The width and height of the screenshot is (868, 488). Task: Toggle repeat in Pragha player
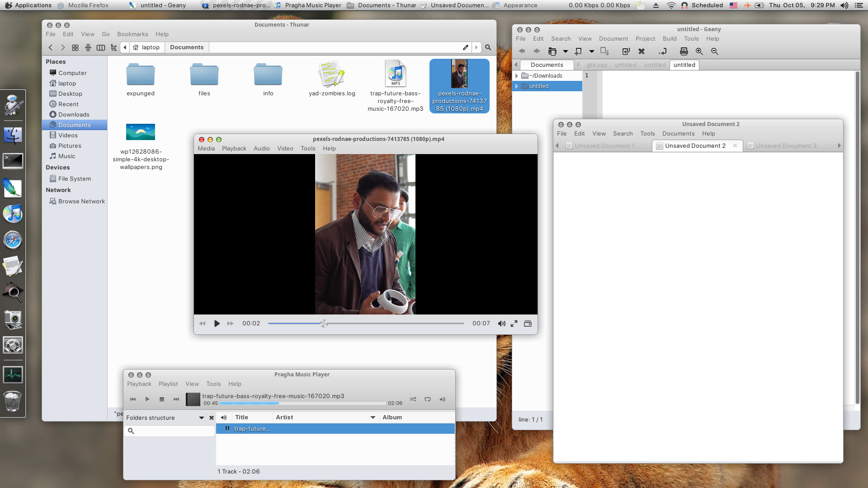pos(428,399)
